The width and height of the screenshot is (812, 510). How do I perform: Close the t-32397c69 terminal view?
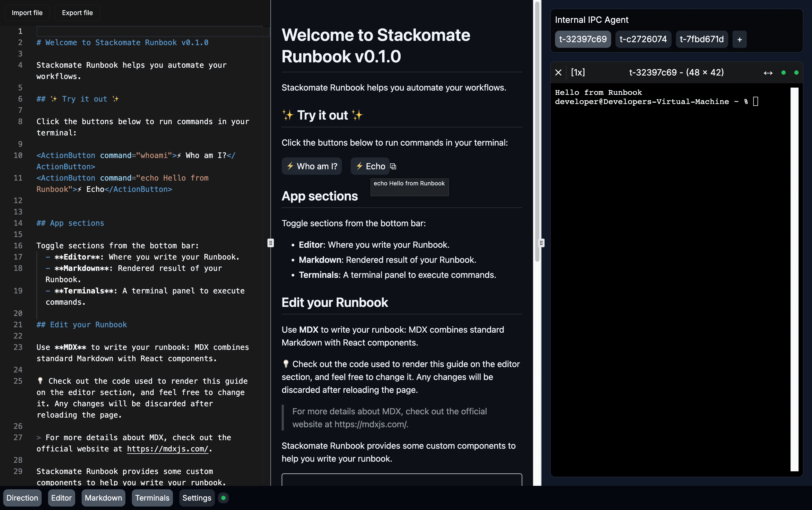558,72
